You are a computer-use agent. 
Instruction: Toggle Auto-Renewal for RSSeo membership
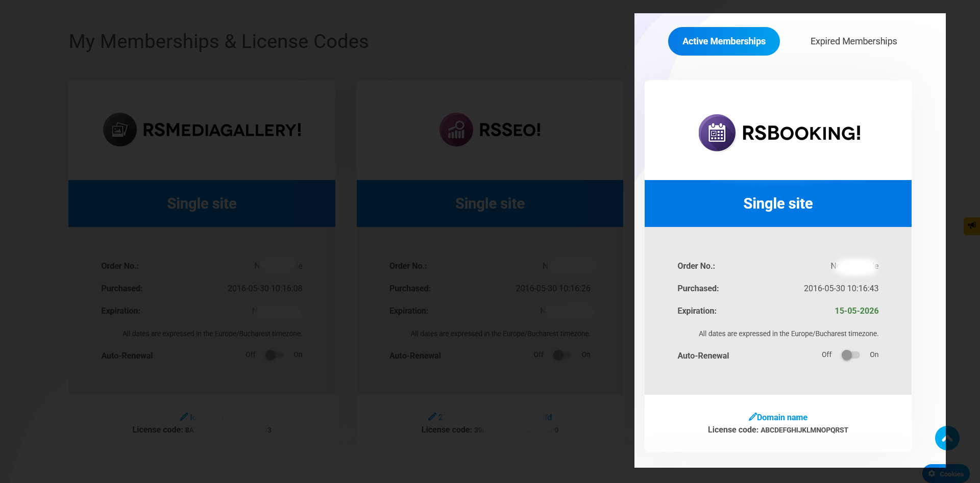562,355
